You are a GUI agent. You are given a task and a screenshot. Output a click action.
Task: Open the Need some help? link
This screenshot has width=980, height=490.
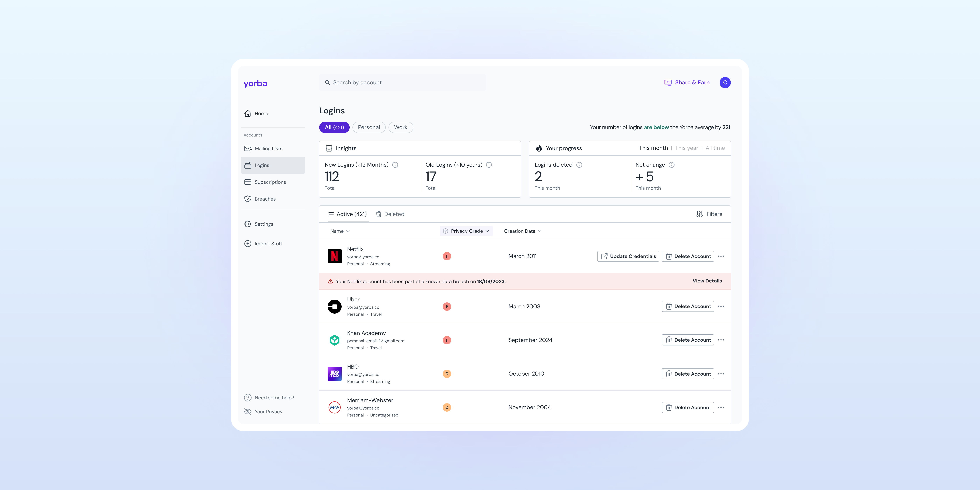269,398
